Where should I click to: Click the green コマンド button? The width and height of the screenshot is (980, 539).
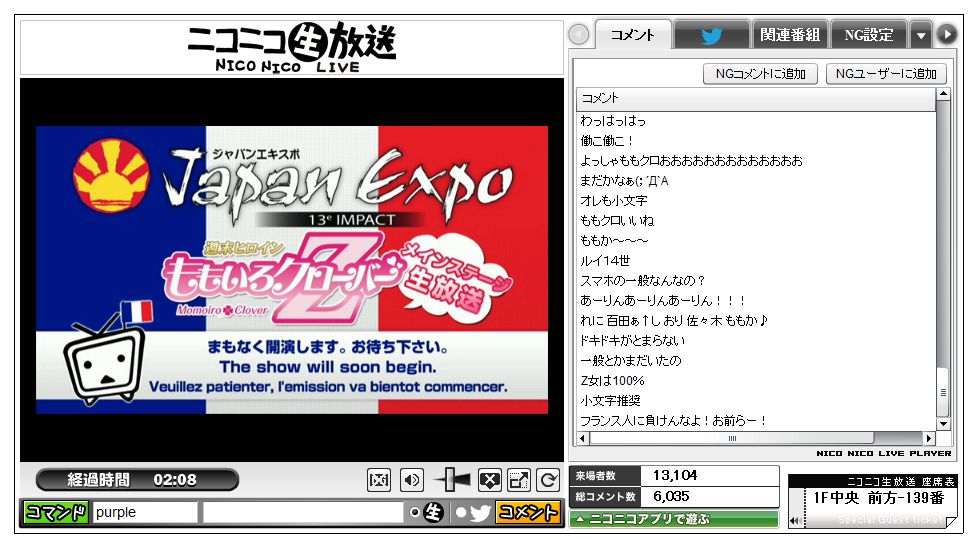56,513
